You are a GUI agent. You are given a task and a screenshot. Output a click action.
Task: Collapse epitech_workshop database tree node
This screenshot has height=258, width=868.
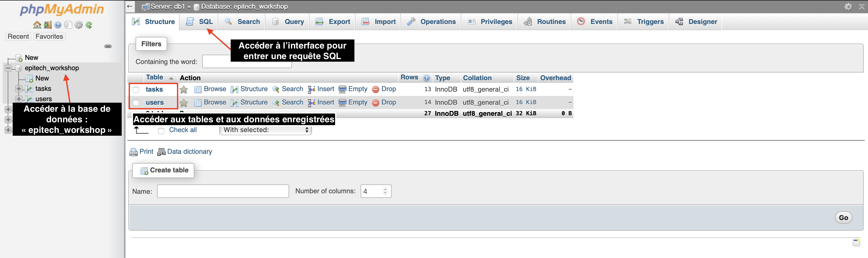pyautogui.click(x=9, y=68)
